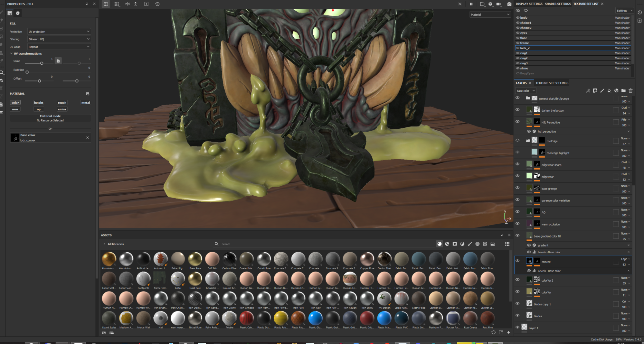
Task: Click the Material mode resource button
Action: tap(50, 118)
